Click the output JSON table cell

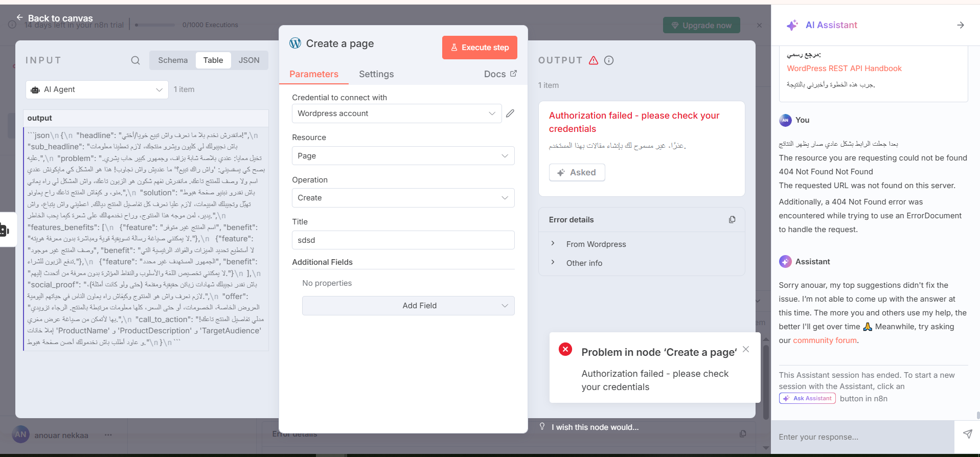[x=146, y=239]
